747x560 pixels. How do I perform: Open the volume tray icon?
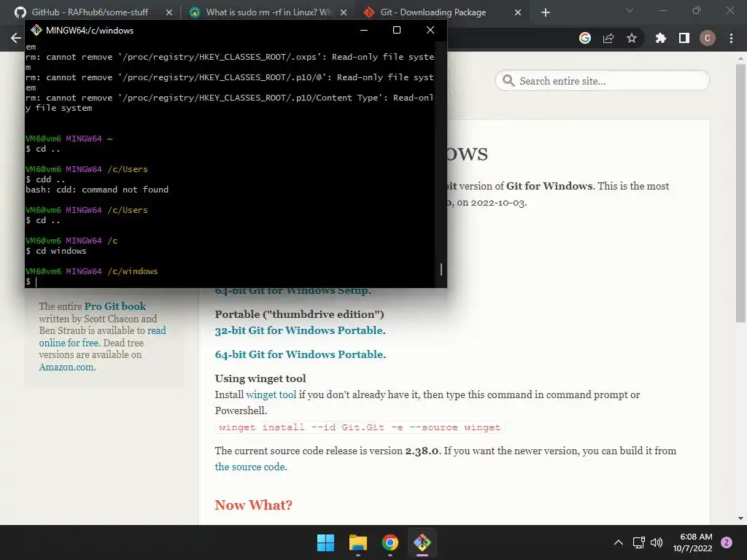click(x=657, y=542)
